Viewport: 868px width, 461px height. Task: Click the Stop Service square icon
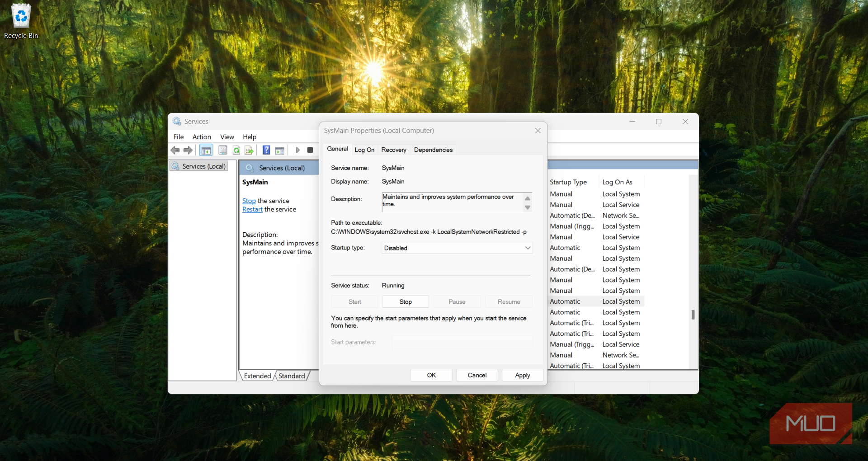310,150
